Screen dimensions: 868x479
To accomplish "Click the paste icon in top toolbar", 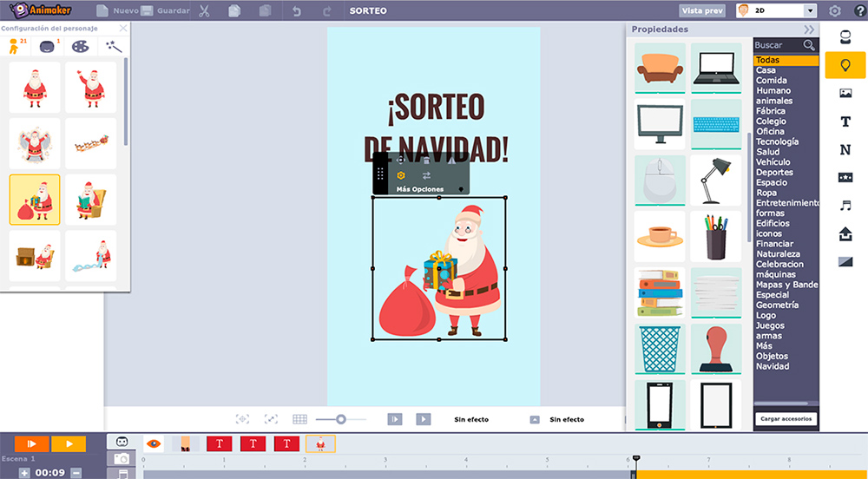I will click(265, 10).
